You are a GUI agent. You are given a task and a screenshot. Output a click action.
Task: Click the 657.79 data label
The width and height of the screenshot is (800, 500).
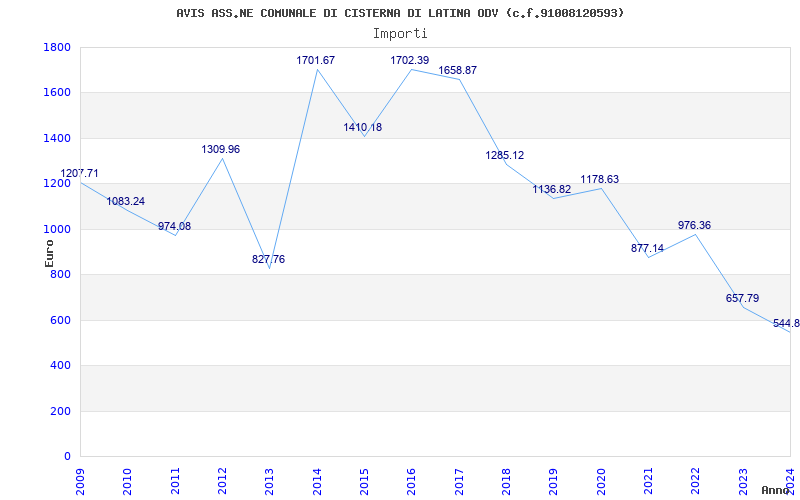tap(742, 298)
